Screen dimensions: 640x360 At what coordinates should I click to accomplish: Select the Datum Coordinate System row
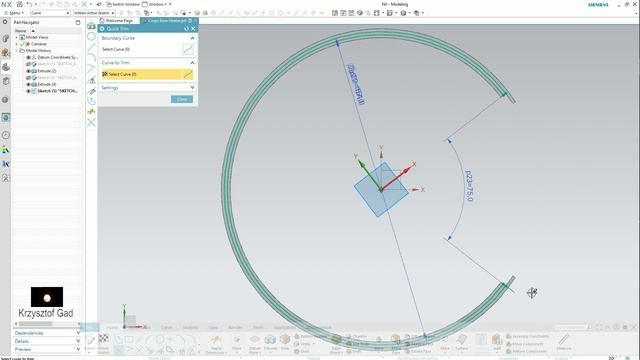[58, 58]
